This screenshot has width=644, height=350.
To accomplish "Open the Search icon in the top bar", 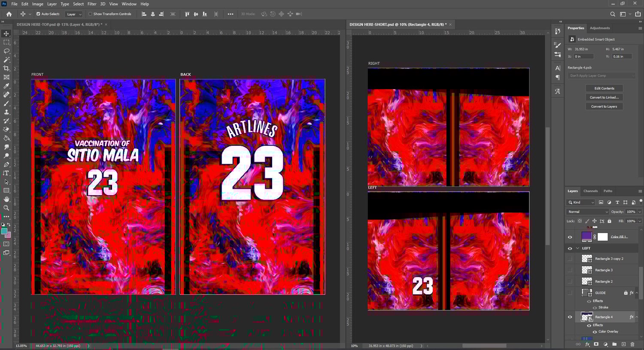I will tap(613, 14).
